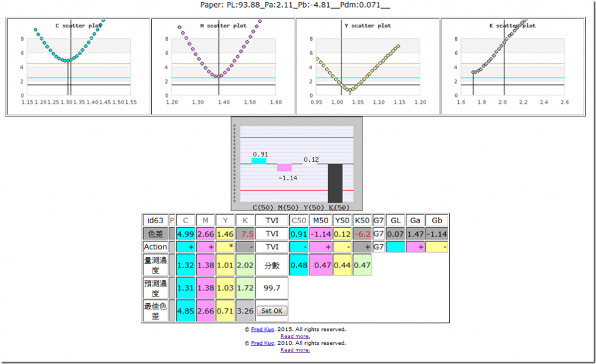This screenshot has height=364, width=596.
Task: Click the magenta color difference value 2.66
Action: pyautogui.click(x=205, y=234)
